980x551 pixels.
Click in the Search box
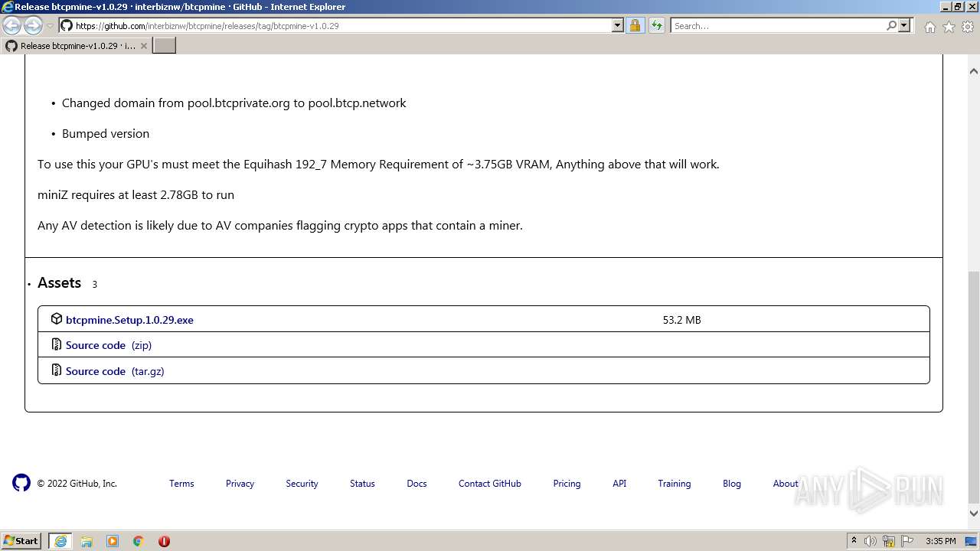pyautogui.click(x=778, y=25)
